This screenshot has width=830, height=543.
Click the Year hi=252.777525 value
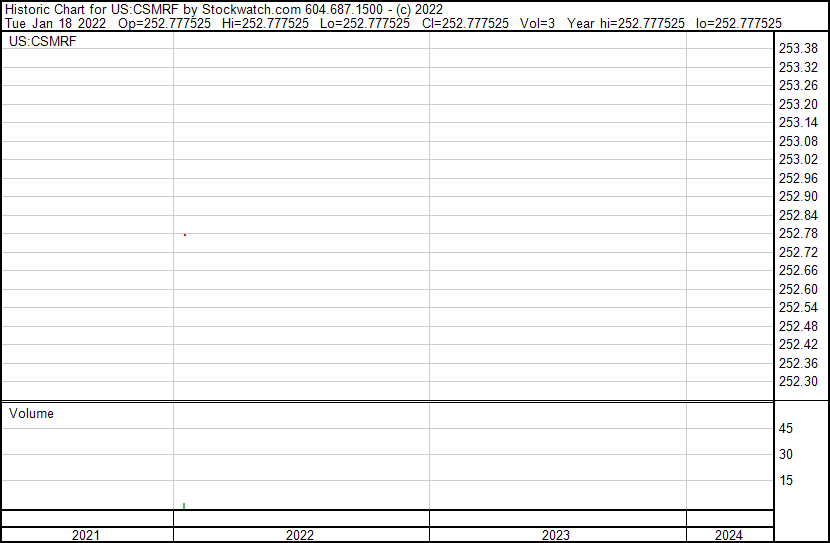pyautogui.click(x=625, y=23)
